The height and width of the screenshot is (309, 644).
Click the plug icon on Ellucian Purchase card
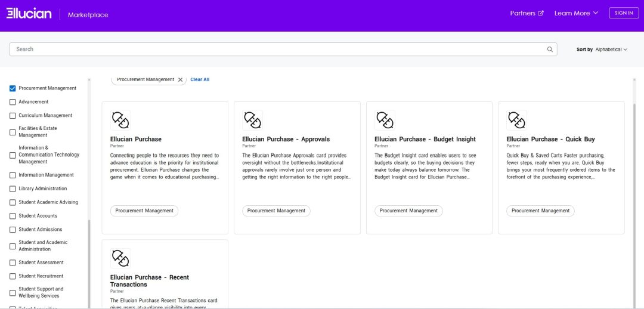pos(120,120)
